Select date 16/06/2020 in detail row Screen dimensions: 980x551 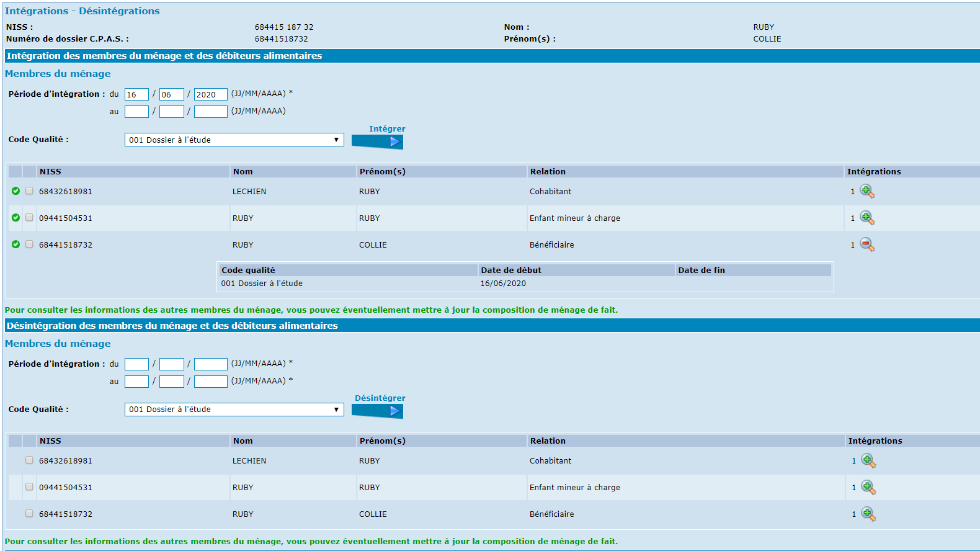click(x=503, y=284)
